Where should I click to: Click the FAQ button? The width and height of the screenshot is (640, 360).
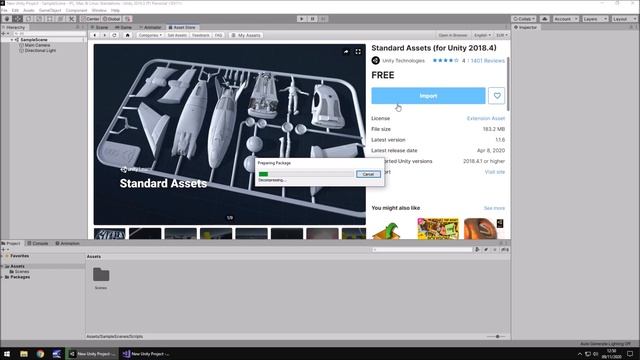tap(218, 36)
